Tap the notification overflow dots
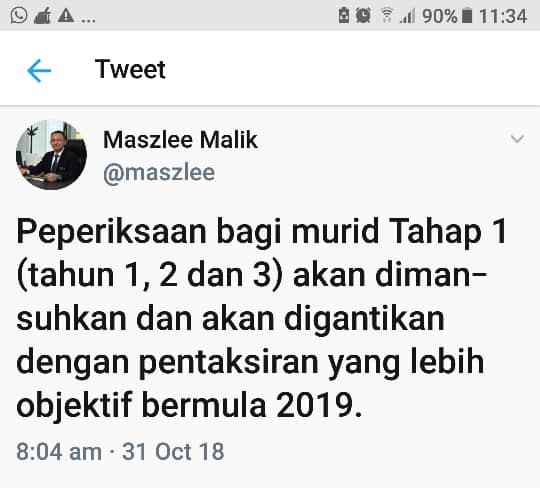The height and width of the screenshot is (488, 540). [x=88, y=20]
